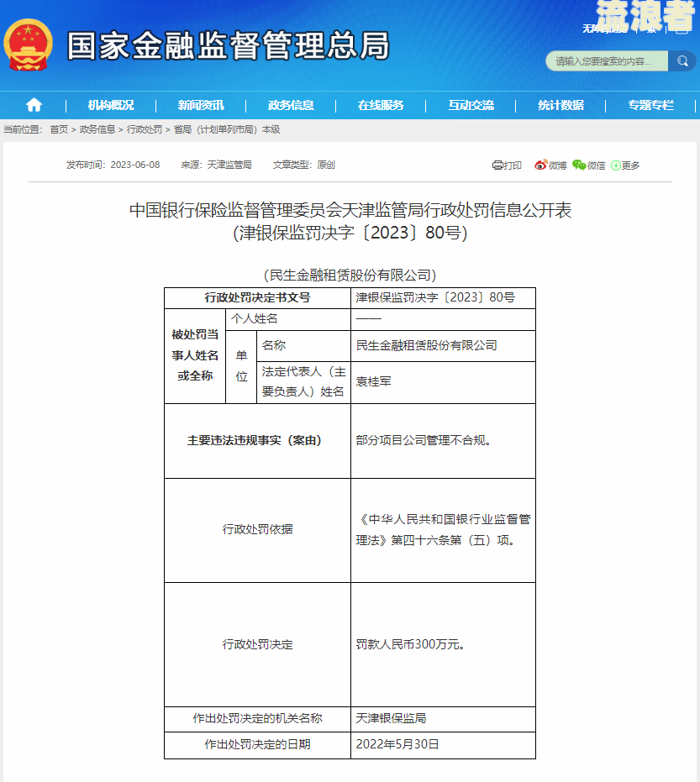Image resolution: width=700 pixels, height=782 pixels.
Task: Click the 主要违法违规事实(案由) cell
Action: click(257, 441)
